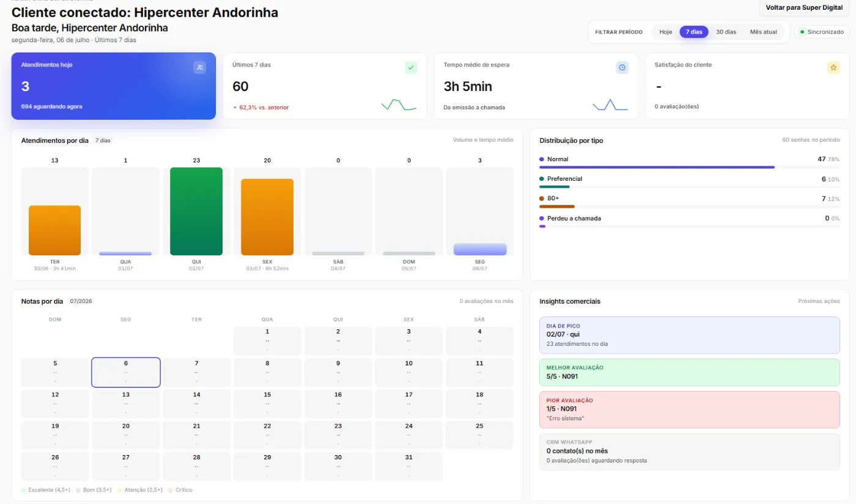Image resolution: width=856 pixels, height=504 pixels.
Task: Select the QUA 01/07 bar in chart
Action: (x=125, y=254)
